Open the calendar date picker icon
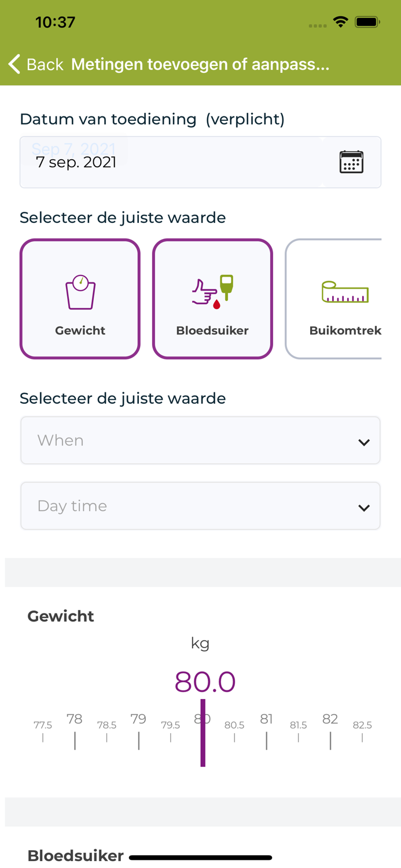 click(351, 162)
